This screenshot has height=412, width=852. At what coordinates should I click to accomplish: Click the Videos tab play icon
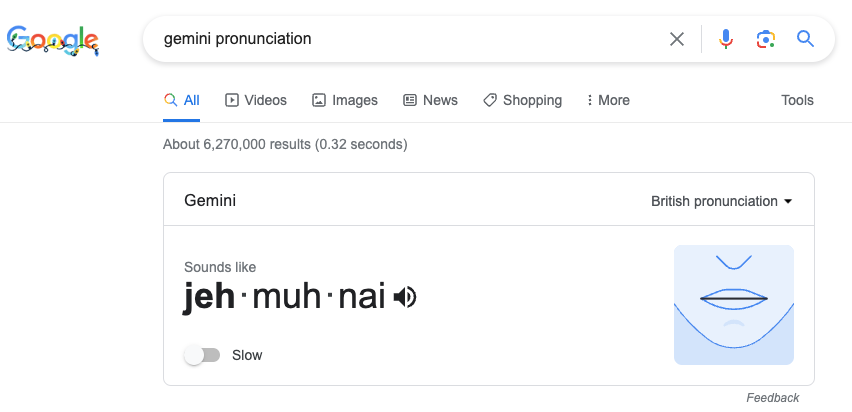(x=231, y=100)
